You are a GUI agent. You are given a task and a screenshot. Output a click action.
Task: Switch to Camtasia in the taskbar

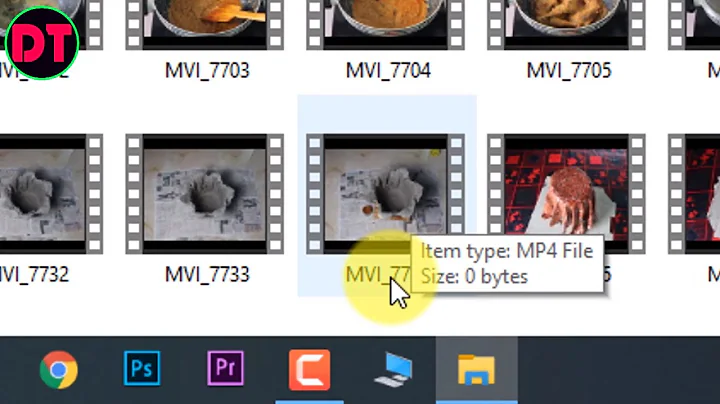[309, 370]
